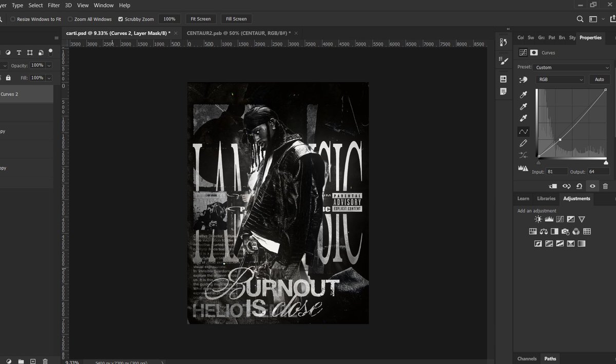
Task: Add a Color Balance adjustment
Action: coord(544,232)
